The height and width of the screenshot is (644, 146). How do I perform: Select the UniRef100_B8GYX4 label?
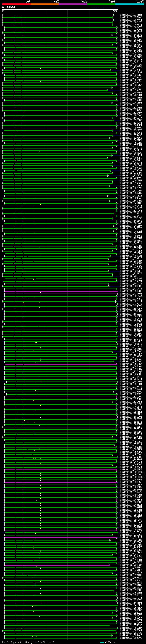131,588
